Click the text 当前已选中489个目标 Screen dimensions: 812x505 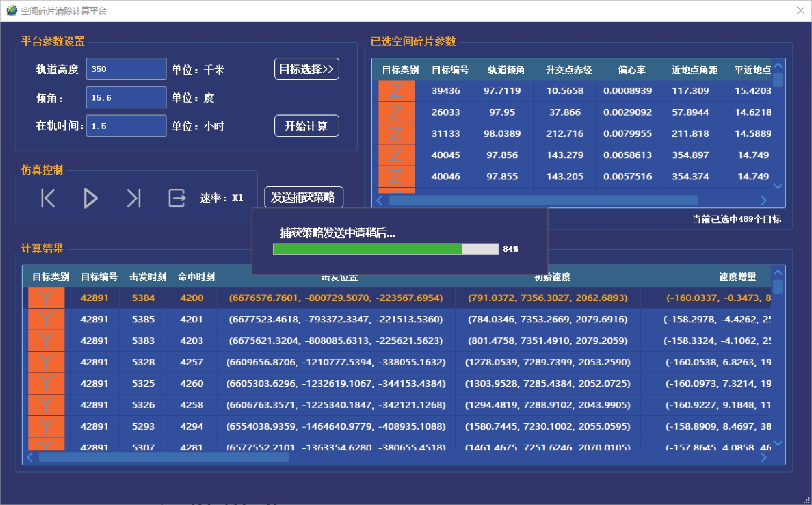coord(736,219)
